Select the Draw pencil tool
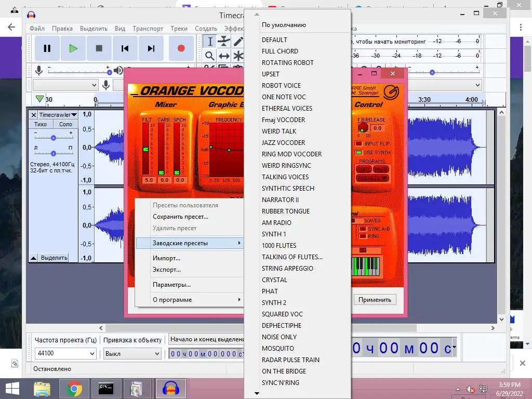 click(x=238, y=42)
